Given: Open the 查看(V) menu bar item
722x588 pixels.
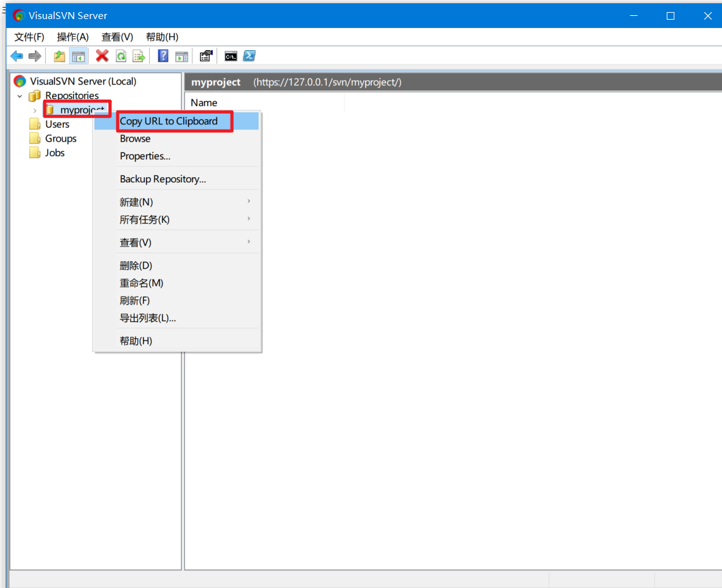Looking at the screenshot, I should click(117, 37).
